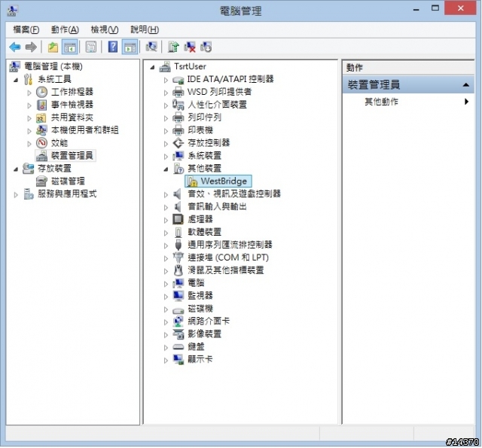
Task: Select 人性化介面裝置 category
Action: tap(218, 105)
